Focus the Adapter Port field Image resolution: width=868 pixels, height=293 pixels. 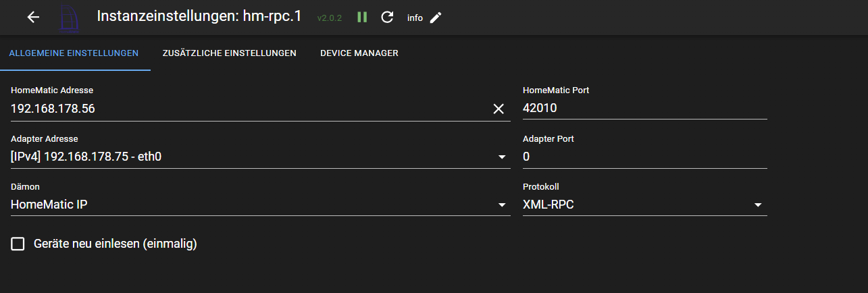click(644, 157)
